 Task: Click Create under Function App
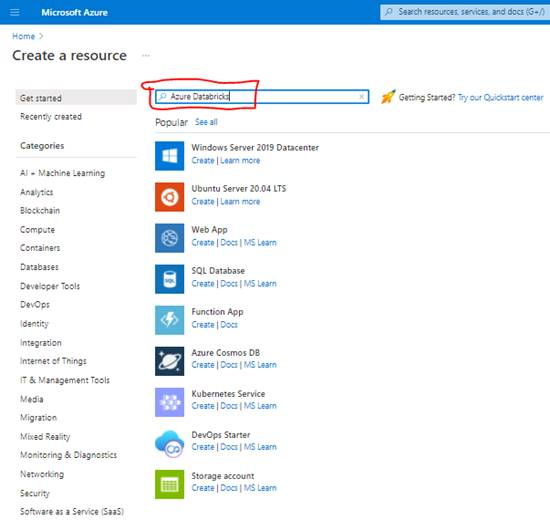[203, 325]
